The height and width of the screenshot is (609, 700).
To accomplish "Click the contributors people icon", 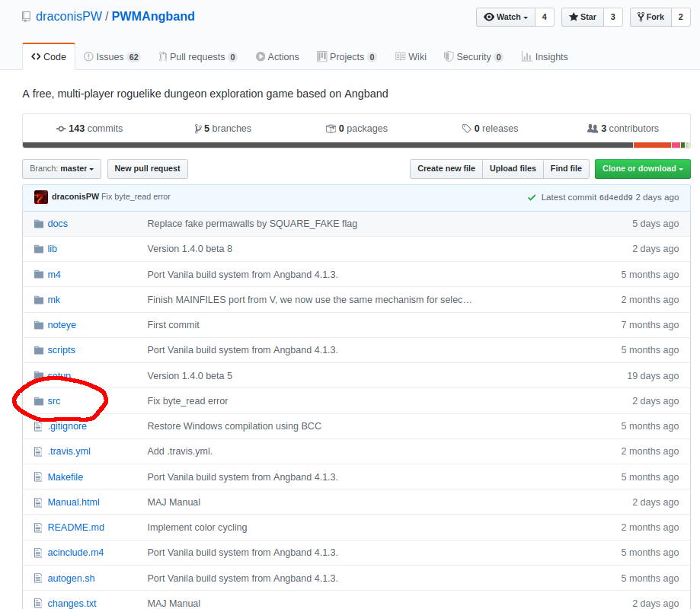I will click(x=593, y=129).
